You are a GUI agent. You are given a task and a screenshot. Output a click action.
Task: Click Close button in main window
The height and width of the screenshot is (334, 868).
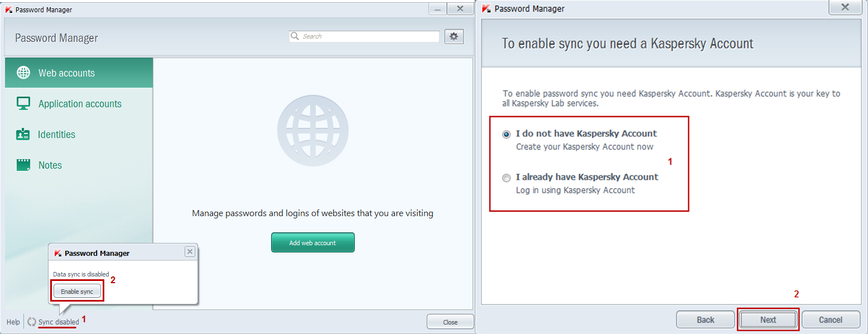pyautogui.click(x=450, y=322)
